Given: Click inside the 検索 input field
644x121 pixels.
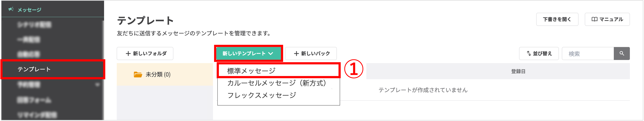Looking at the screenshot, I should tap(588, 53).
